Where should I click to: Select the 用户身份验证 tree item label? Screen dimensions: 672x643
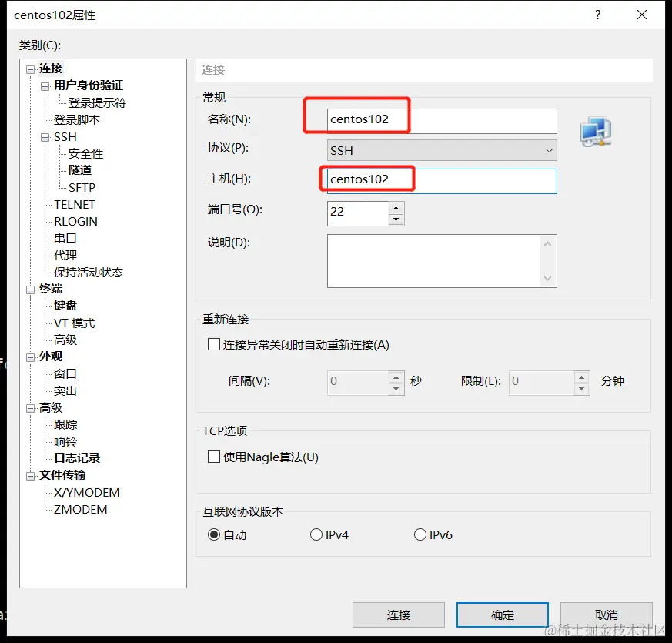[x=89, y=85]
